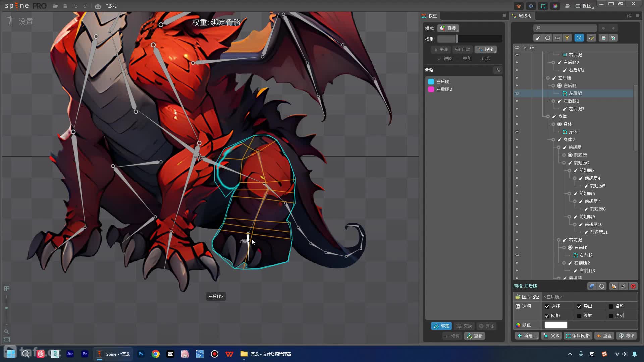Click the red delete attachment icon

pos(633,286)
